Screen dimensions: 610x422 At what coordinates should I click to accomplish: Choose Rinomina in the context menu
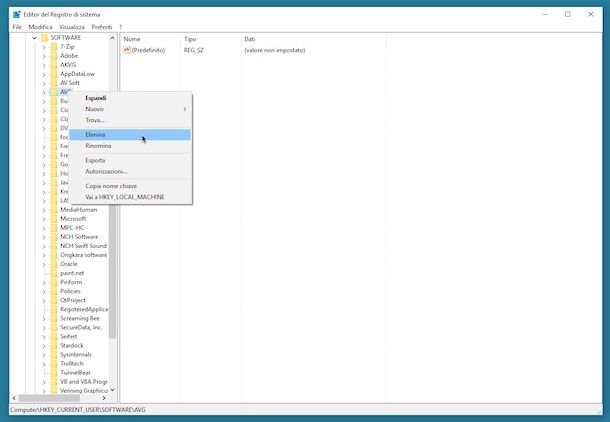coord(130,145)
